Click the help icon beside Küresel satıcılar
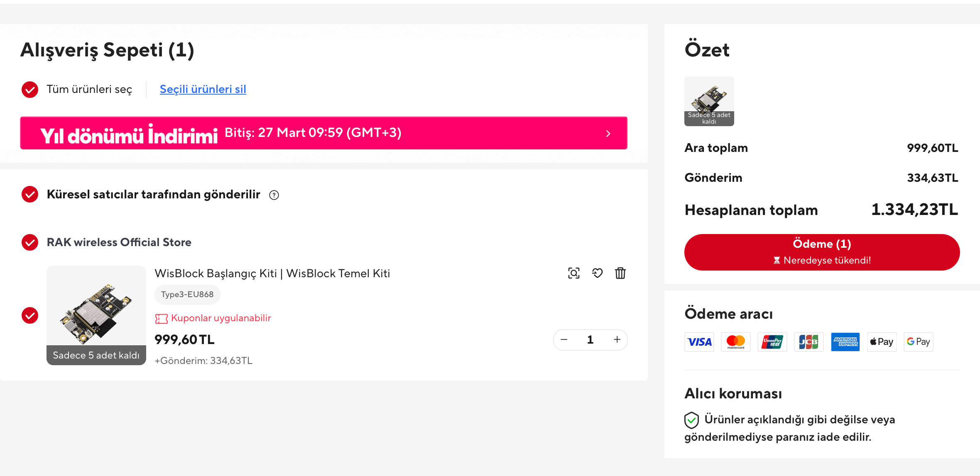980x476 pixels. click(x=274, y=195)
